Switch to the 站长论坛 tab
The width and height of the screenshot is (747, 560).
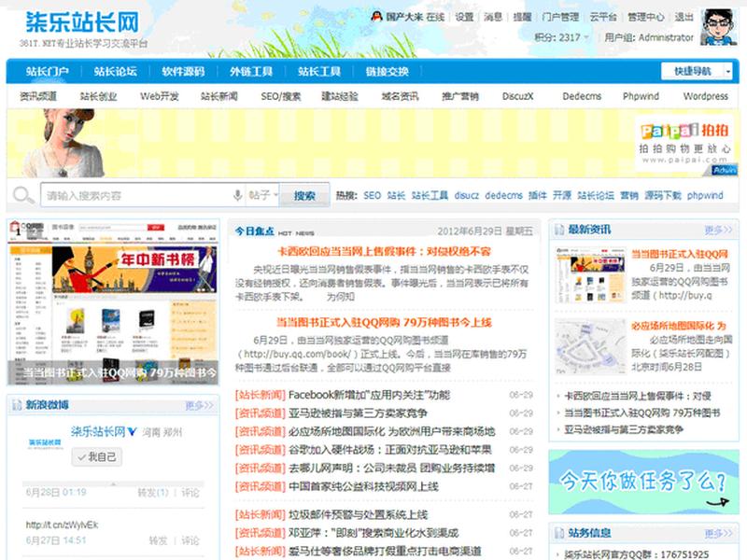pyautogui.click(x=115, y=72)
